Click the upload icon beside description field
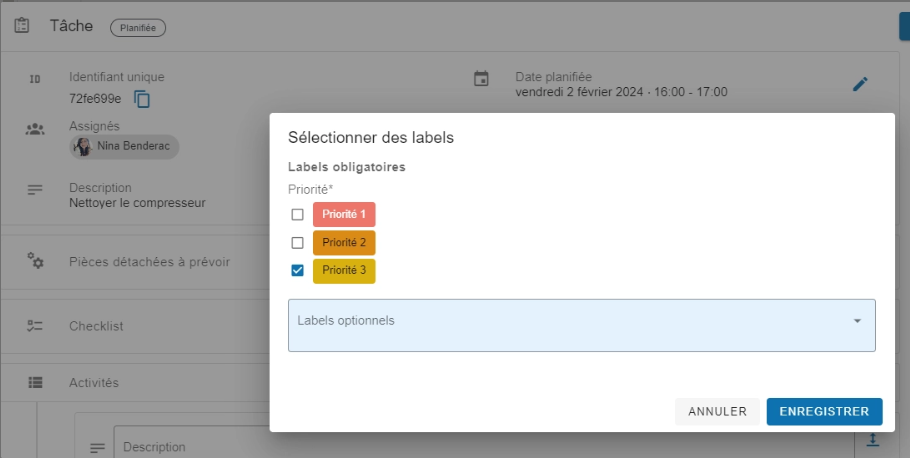910x458 pixels. point(872,439)
